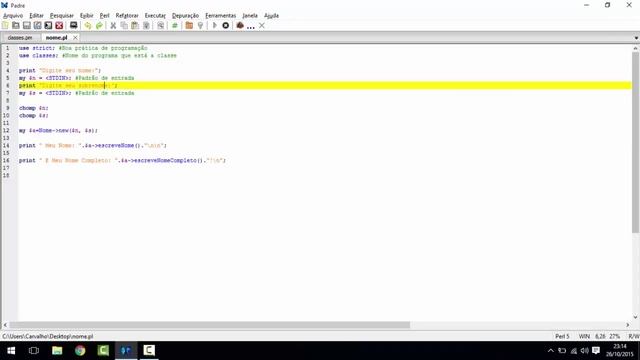Open Task View on the taskbar

click(x=34, y=351)
